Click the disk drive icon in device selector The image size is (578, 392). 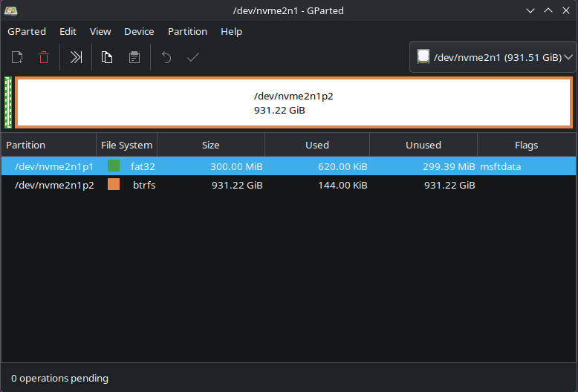[423, 56]
